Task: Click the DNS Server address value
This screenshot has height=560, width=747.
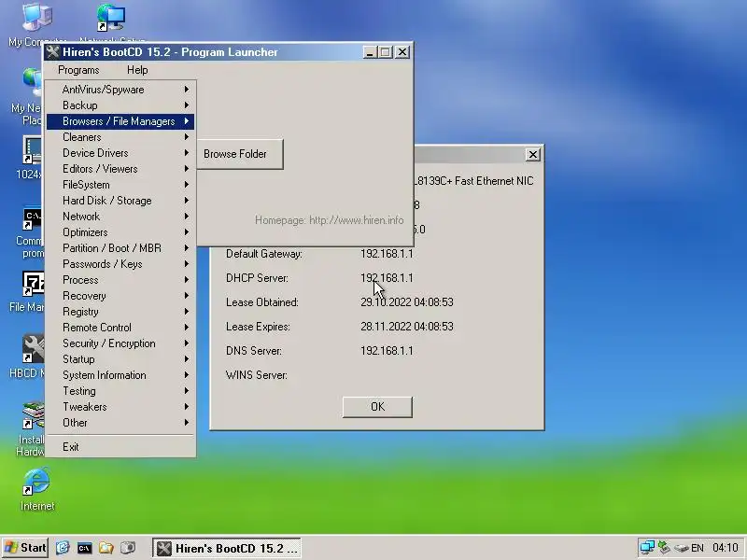Action: tap(387, 351)
